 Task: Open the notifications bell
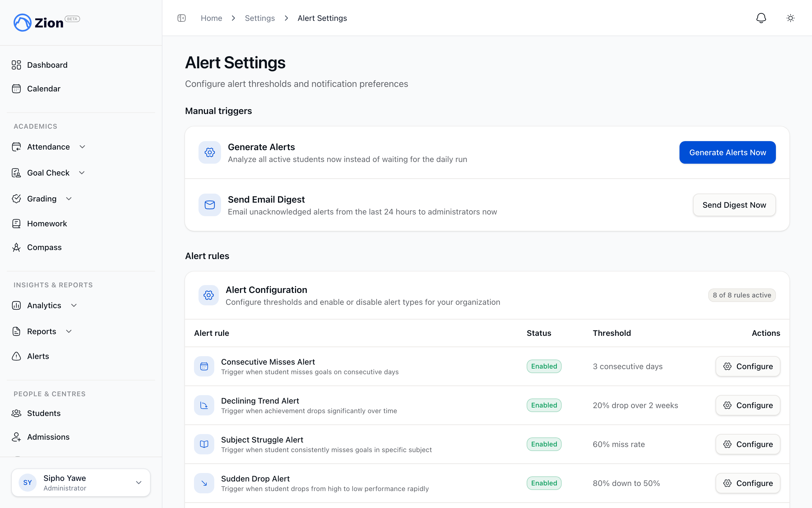coord(761,18)
